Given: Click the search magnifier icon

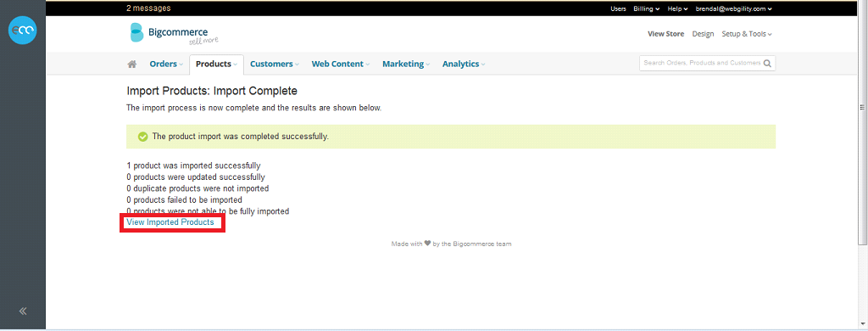Looking at the screenshot, I should (x=767, y=63).
